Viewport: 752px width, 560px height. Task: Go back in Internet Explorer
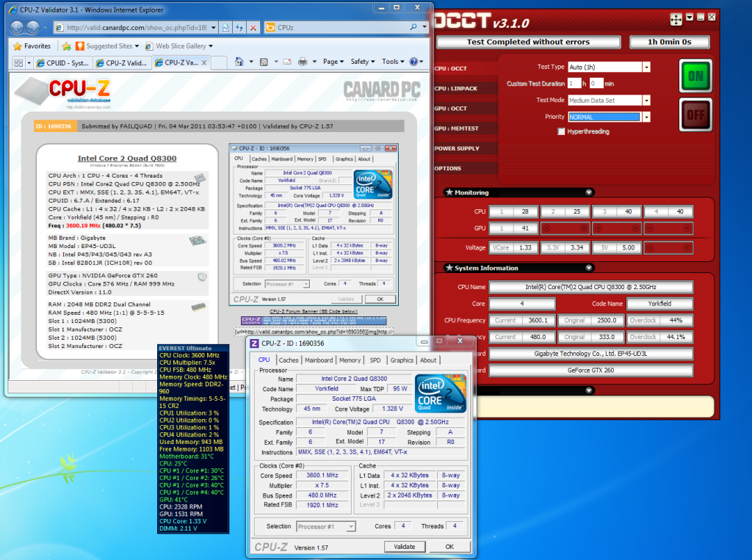[17, 27]
